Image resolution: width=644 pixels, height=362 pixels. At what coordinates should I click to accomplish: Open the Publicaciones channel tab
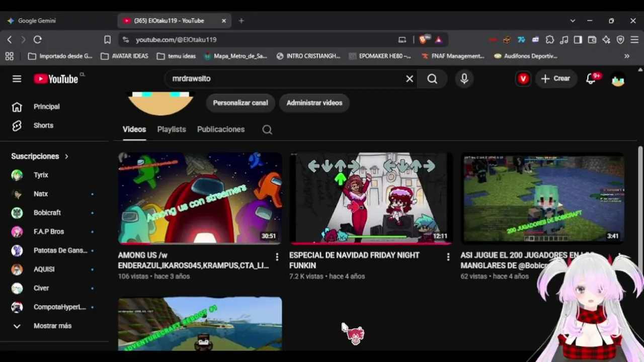pyautogui.click(x=221, y=129)
